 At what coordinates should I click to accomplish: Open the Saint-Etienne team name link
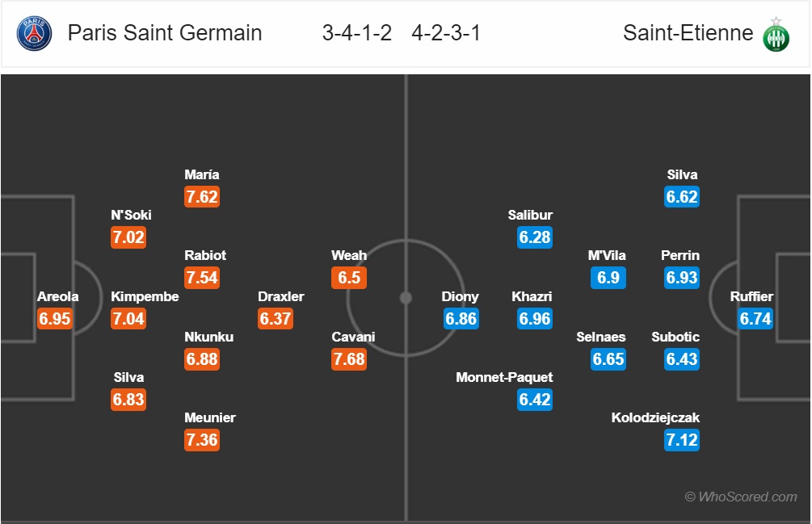pyautogui.click(x=688, y=32)
